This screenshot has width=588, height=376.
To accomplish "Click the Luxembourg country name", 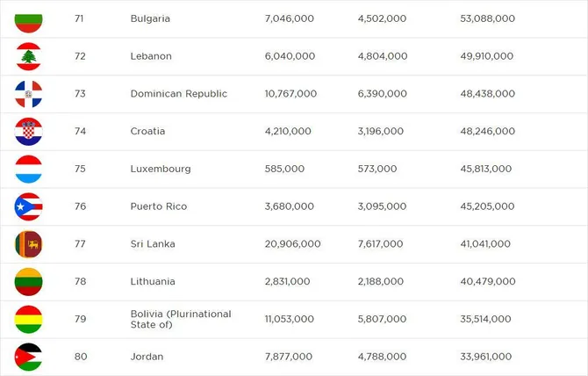I will tap(161, 169).
